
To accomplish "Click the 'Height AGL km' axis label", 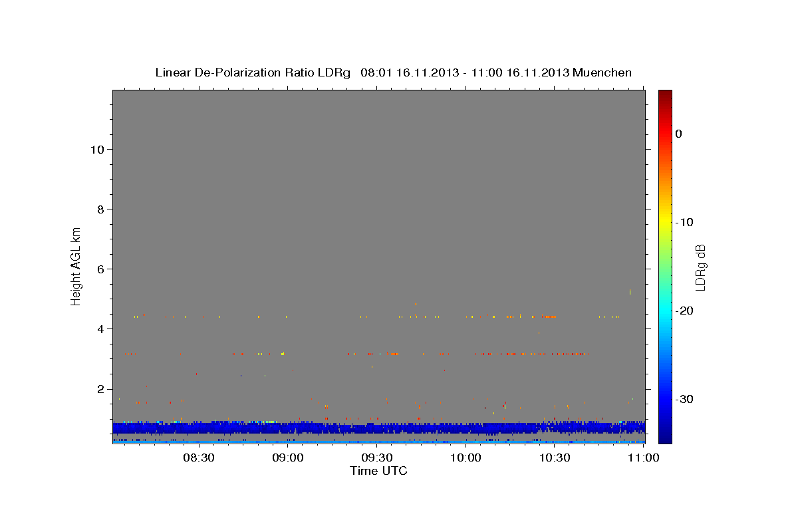I will [76, 266].
